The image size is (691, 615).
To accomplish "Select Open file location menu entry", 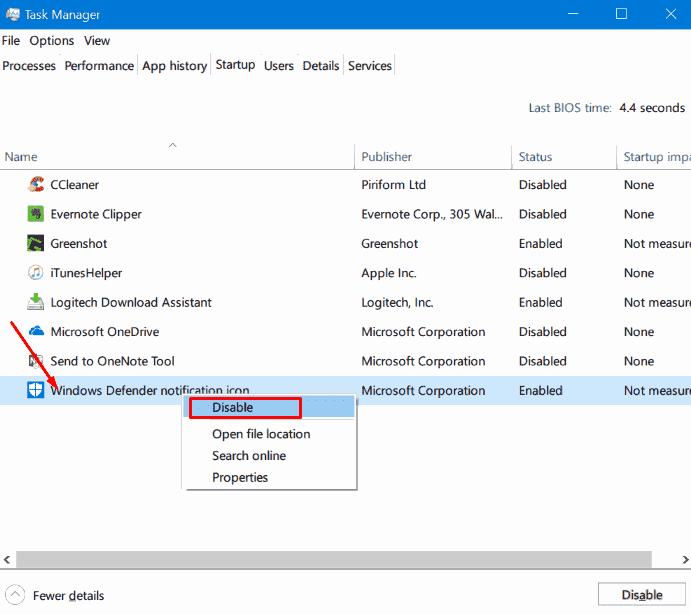I will (x=261, y=434).
